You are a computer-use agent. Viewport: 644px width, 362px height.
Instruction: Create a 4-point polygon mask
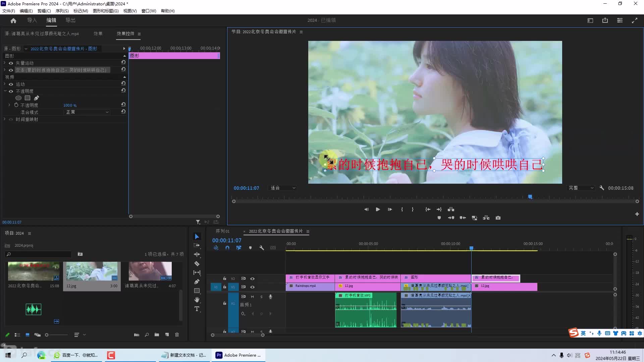click(28, 98)
